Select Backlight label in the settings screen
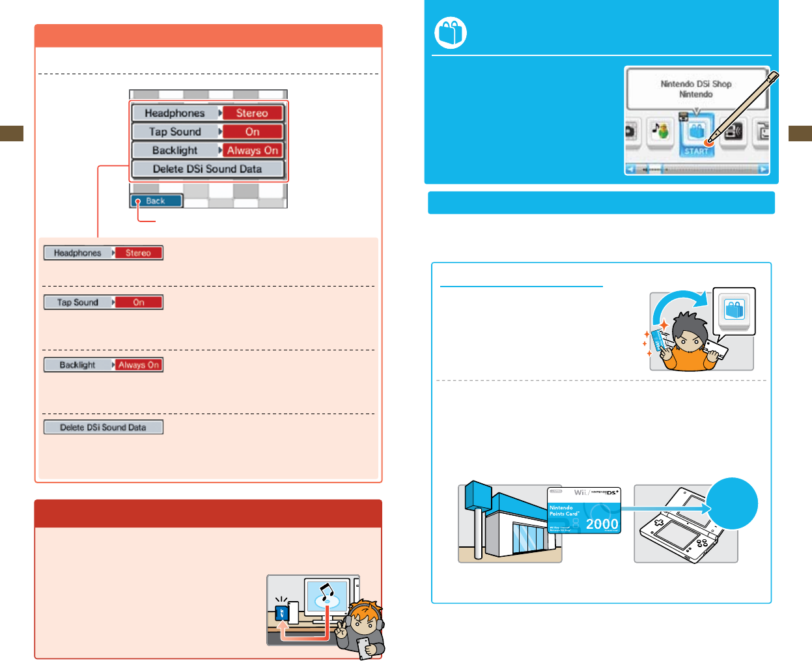Viewport: 812px width, 661px height. click(x=175, y=150)
